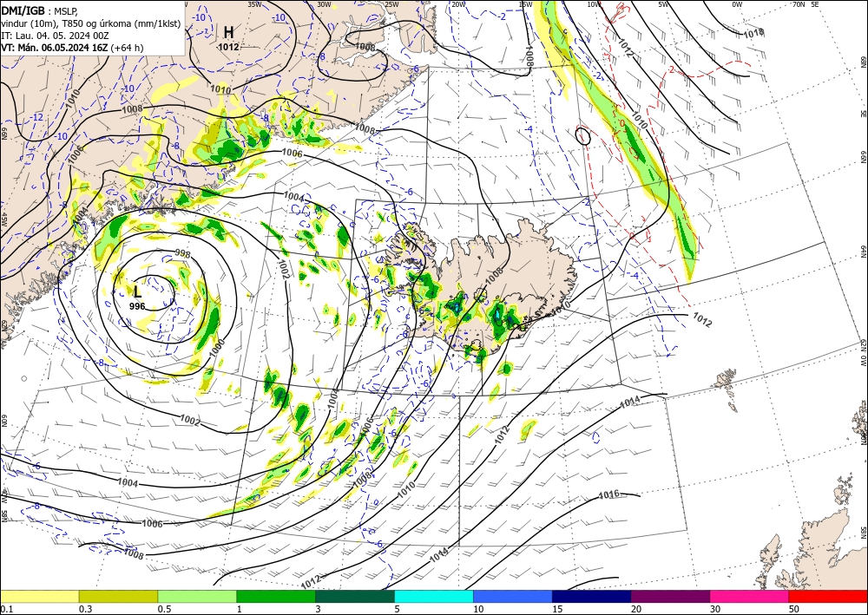This screenshot has height=615, width=868.
Task: Click the "1000" isobar label
Action: pos(217,347)
